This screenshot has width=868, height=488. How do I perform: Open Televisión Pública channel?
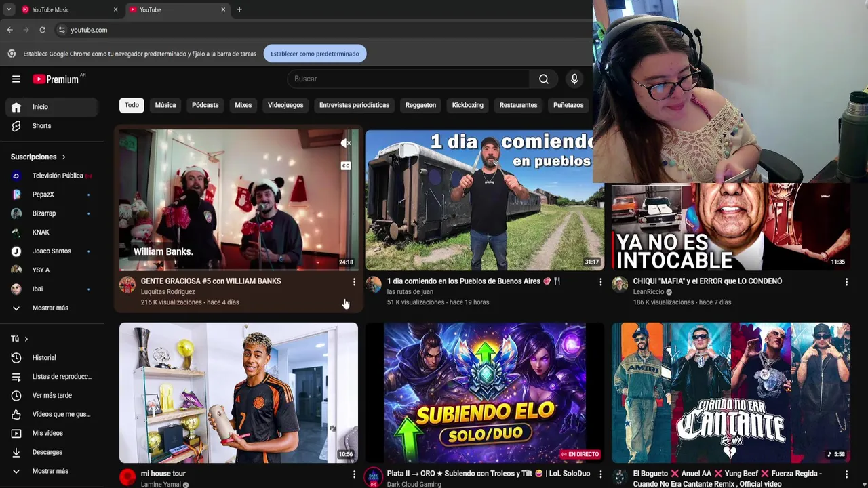tap(52, 176)
